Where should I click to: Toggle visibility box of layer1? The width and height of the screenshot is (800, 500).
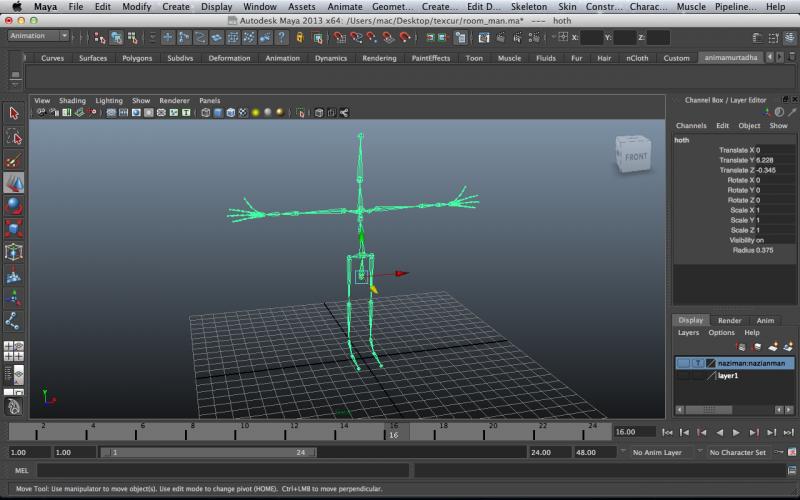pyautogui.click(x=683, y=376)
